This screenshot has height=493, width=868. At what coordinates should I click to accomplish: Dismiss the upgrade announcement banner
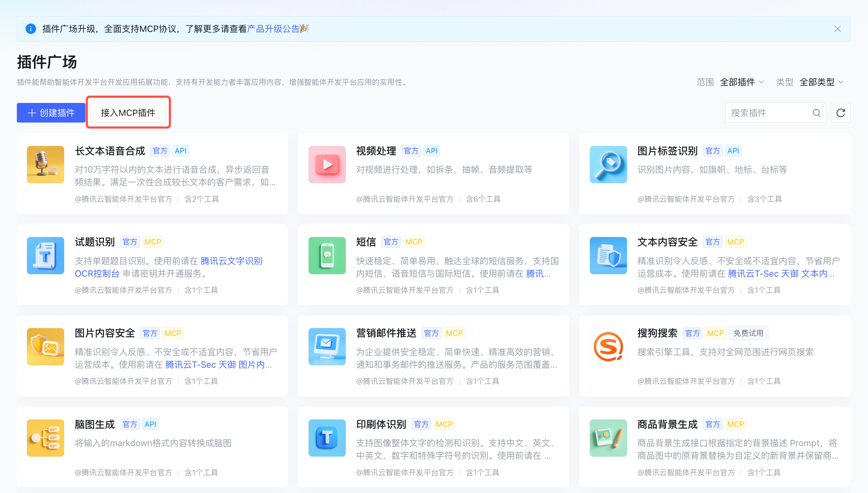(x=837, y=29)
